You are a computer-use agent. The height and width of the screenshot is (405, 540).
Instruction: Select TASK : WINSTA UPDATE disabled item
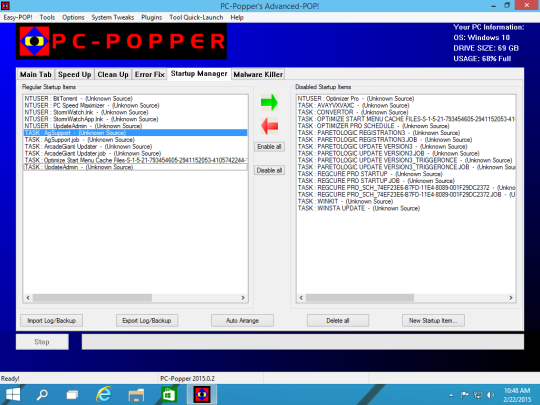point(406,208)
